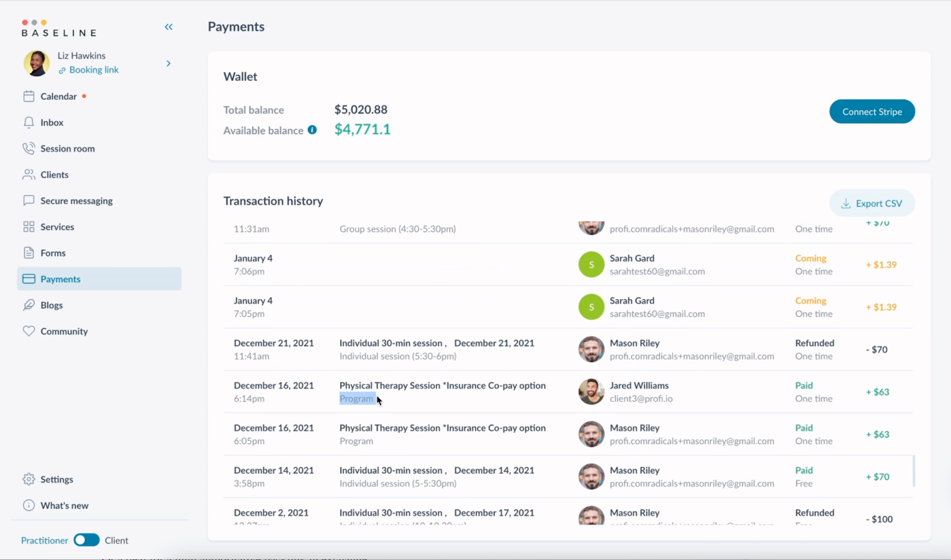Click Mason Riley's avatar in transaction history

pos(591,349)
